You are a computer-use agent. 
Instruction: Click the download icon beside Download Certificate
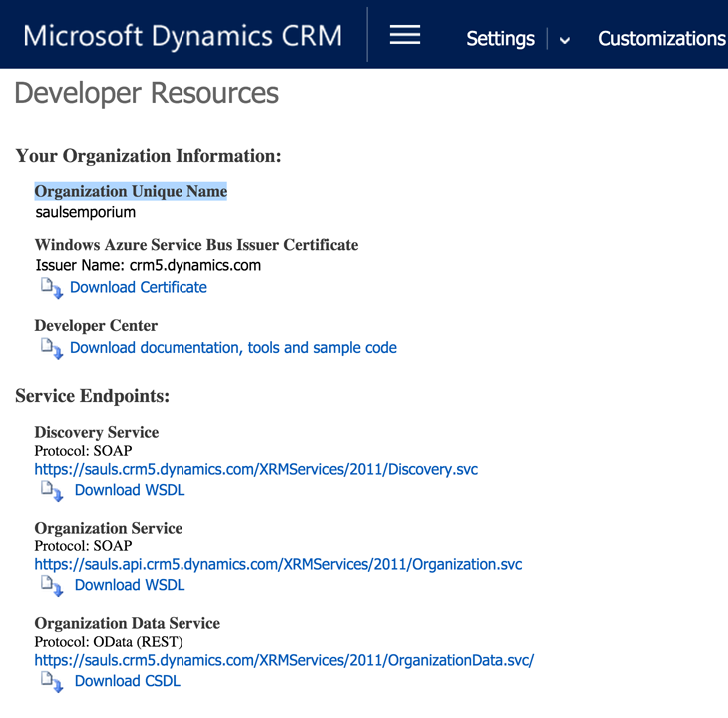click(x=52, y=288)
